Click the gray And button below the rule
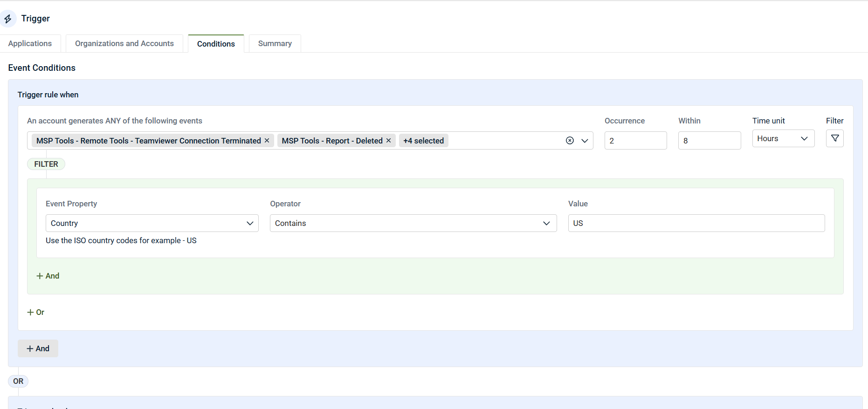The width and height of the screenshot is (868, 409). coord(38,348)
